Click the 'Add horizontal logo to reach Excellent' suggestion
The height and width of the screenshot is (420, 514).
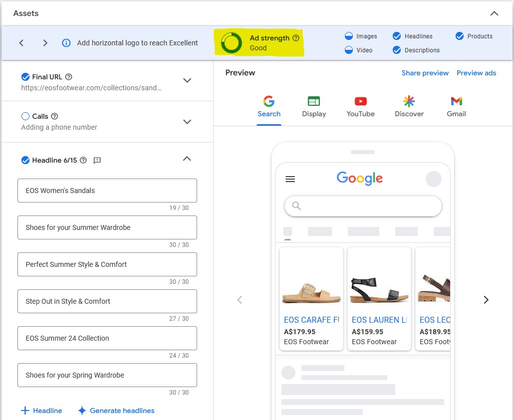[137, 43]
